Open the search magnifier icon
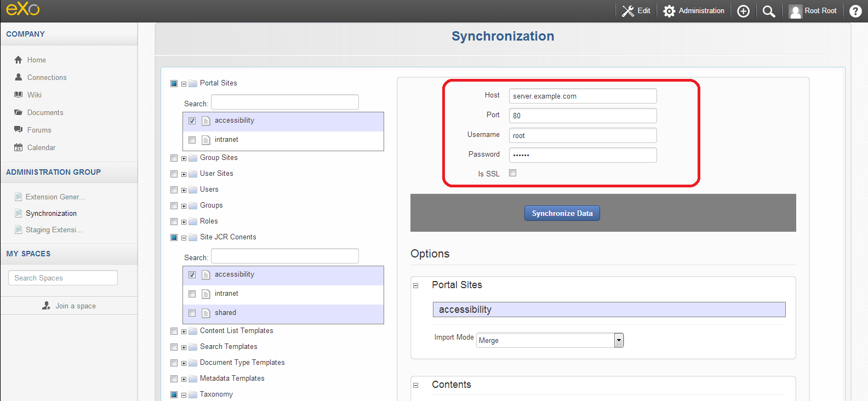The width and height of the screenshot is (868, 401). (769, 11)
